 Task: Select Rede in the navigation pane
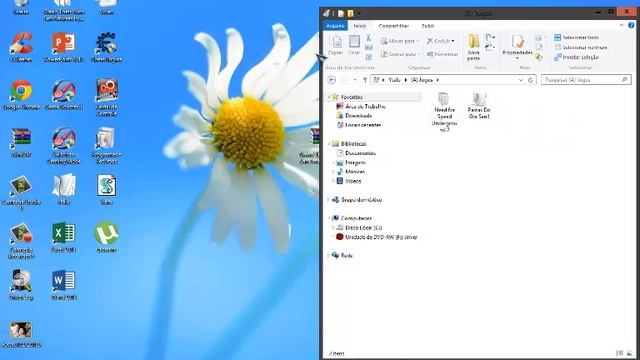tap(346, 256)
